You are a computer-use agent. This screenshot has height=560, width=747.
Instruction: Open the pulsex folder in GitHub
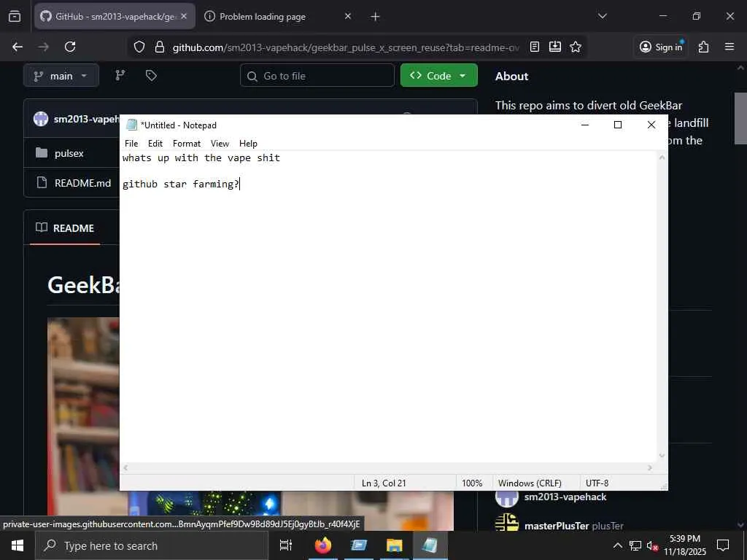tap(69, 153)
